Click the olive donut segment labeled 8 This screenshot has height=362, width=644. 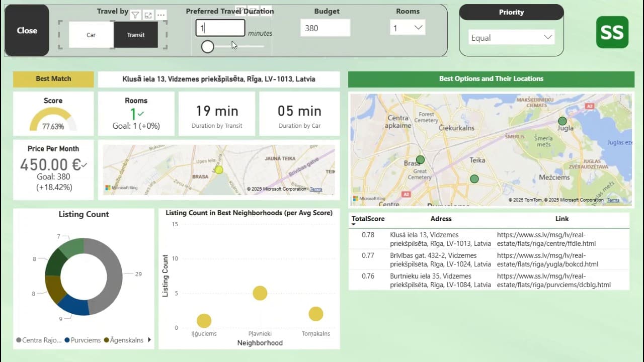pyautogui.click(x=52, y=289)
